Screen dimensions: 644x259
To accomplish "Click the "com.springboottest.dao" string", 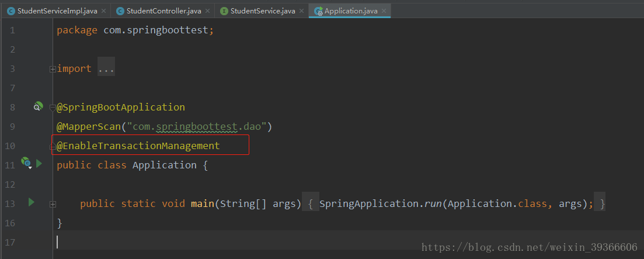I will tap(197, 127).
